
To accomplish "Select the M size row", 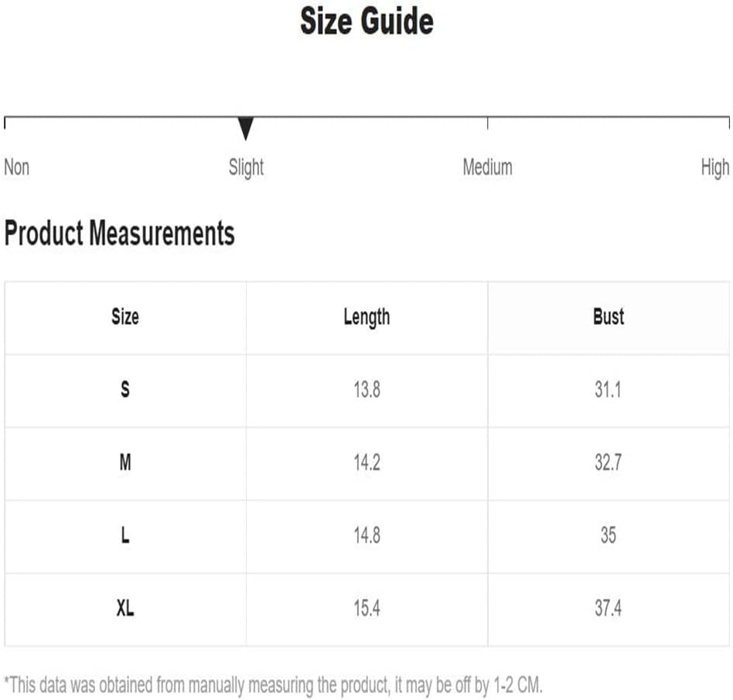I will click(x=367, y=463).
